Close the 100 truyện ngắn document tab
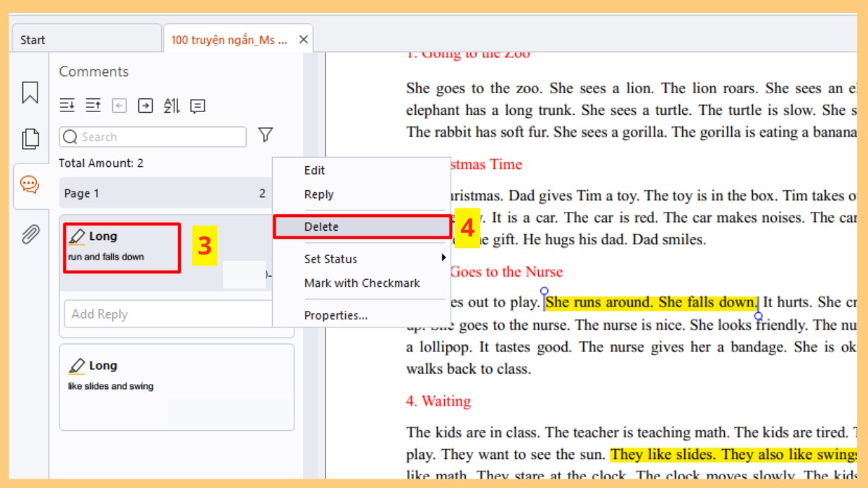868x488 pixels. click(x=303, y=40)
